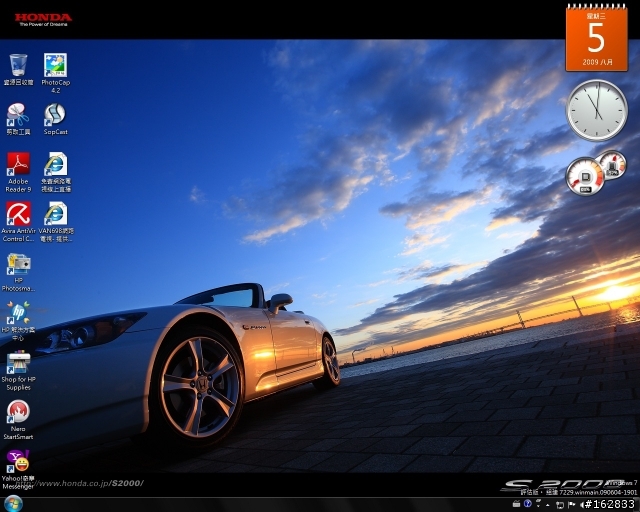Open Avira AntiVir Control Center icon
Image resolution: width=640 pixels, height=512 pixels.
click(x=18, y=222)
